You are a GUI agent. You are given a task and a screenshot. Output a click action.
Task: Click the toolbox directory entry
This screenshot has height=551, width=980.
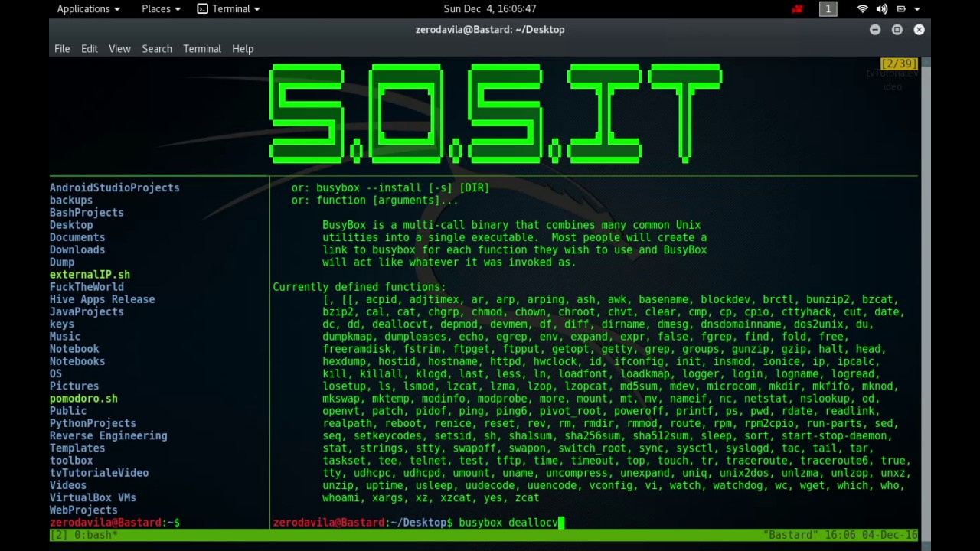coord(71,461)
